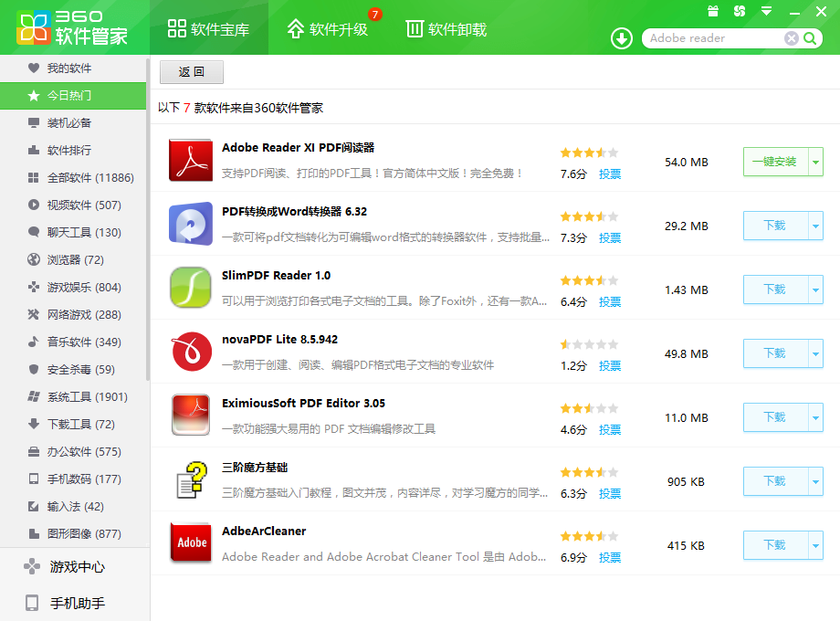Screen dimensions: 840x621
Task: Download PDF转换成Word转换器 6.32
Action: [775, 226]
